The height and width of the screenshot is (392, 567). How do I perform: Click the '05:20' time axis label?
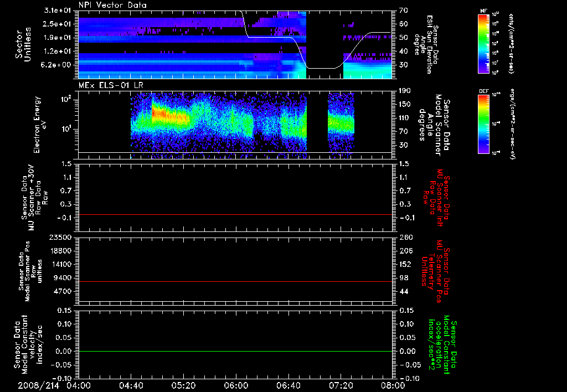[x=183, y=385]
